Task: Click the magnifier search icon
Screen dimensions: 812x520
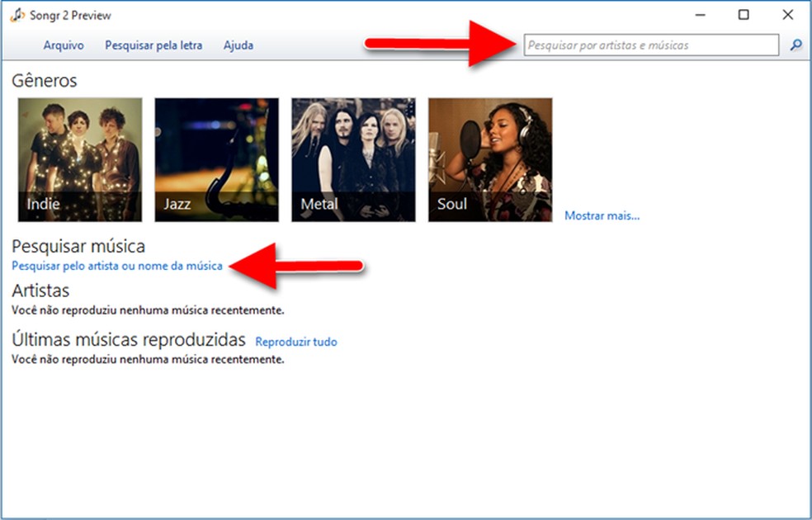Action: 795,45
